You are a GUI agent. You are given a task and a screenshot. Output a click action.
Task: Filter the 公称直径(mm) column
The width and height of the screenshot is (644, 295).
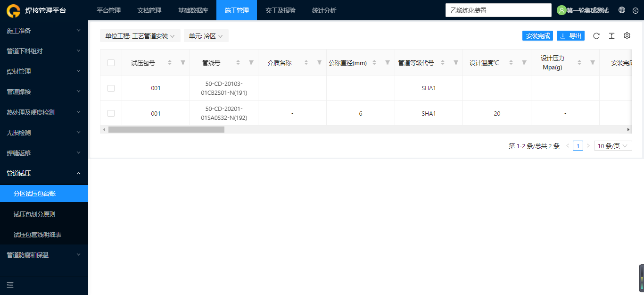(x=388, y=62)
